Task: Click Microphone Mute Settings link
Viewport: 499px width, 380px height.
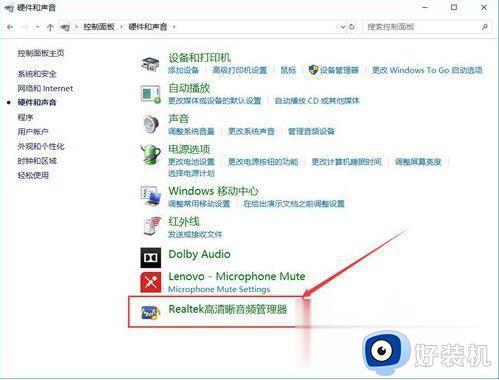Action: click(x=219, y=289)
